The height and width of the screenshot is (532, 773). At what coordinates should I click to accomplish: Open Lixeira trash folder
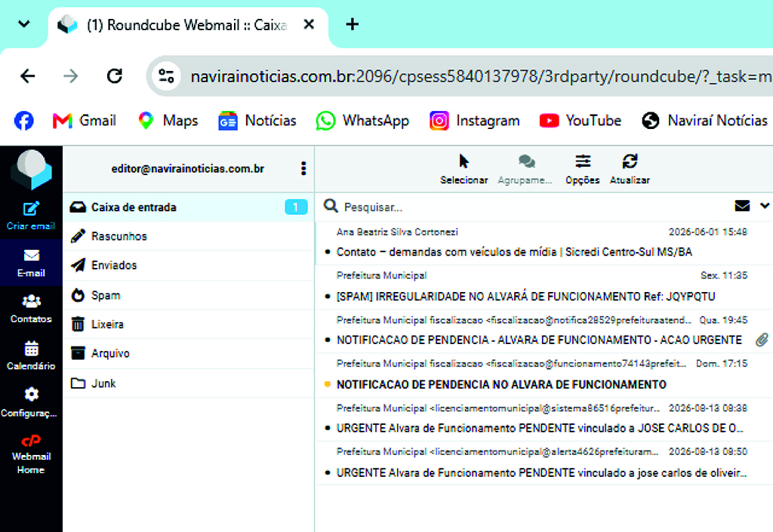click(188, 324)
